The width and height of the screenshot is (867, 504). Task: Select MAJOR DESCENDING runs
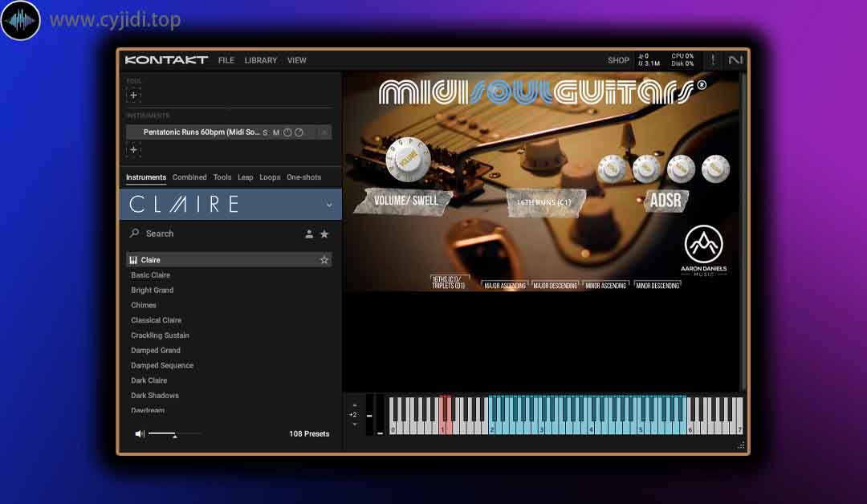click(x=556, y=285)
